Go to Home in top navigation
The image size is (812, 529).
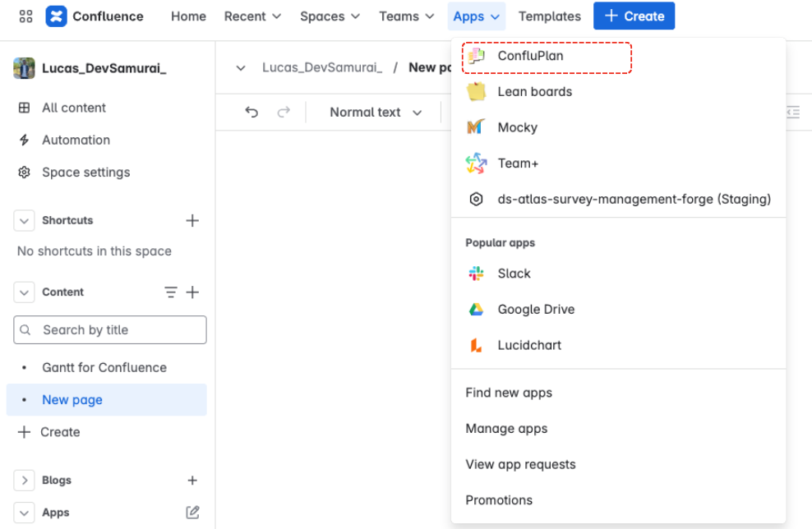(188, 16)
